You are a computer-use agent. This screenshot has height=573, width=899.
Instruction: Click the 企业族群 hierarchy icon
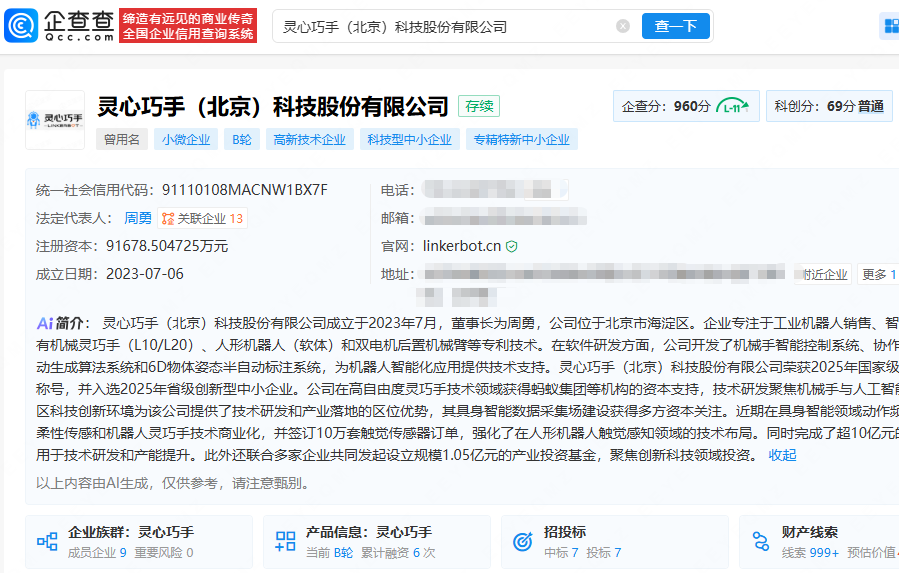47,541
